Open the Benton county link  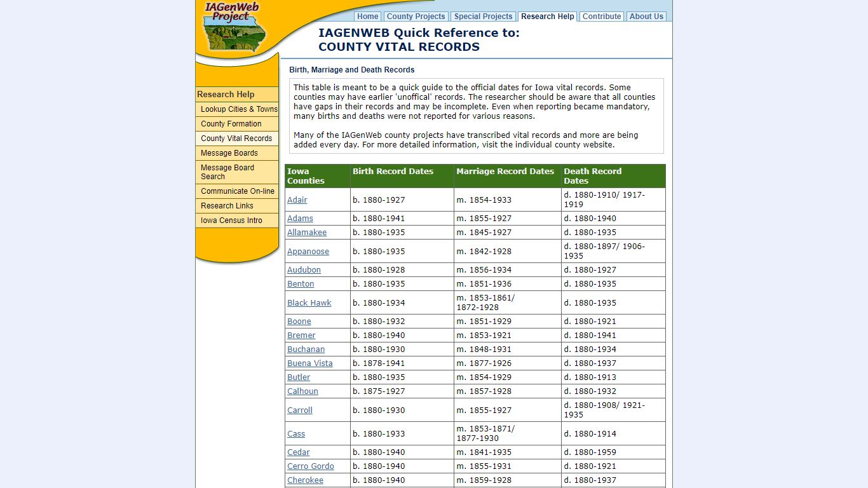click(x=301, y=283)
